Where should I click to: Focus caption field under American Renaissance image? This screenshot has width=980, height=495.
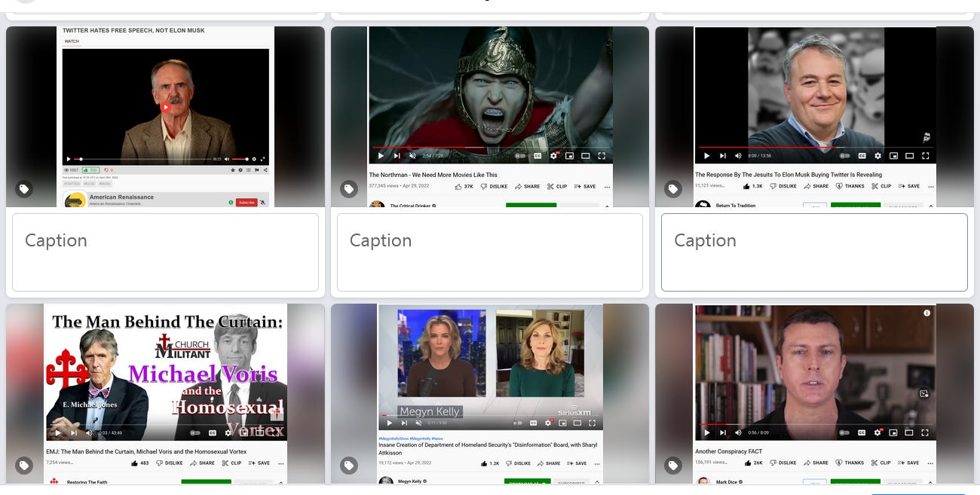[165, 252]
